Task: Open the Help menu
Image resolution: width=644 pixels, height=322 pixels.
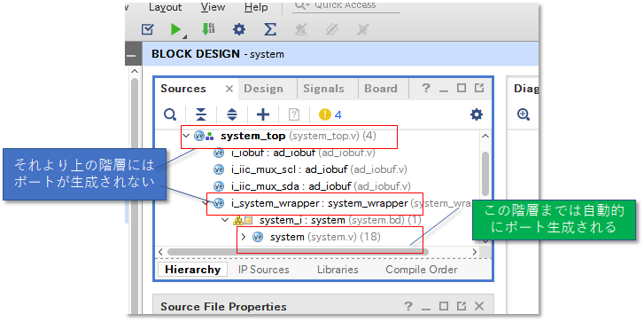Action: click(x=256, y=7)
